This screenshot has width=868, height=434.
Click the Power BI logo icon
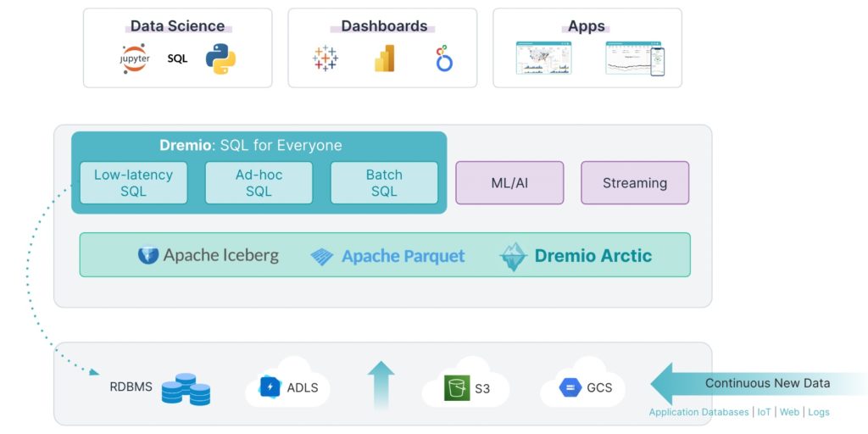[x=385, y=58]
